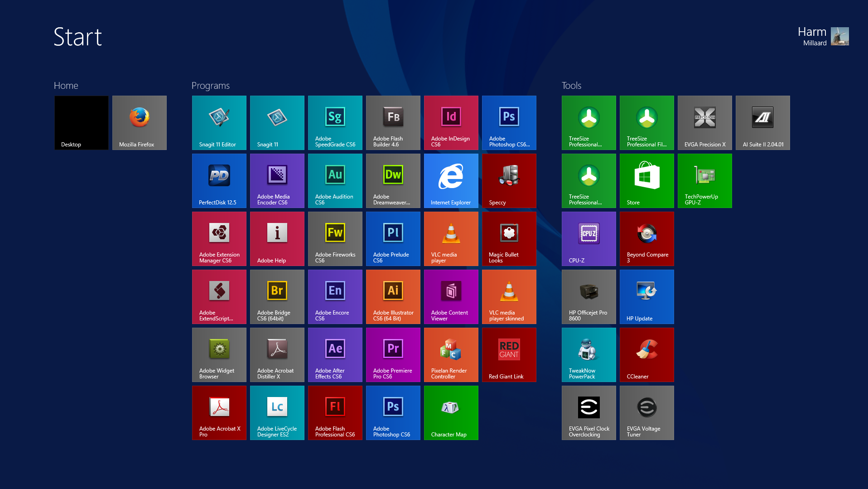Open the Desktop tile

click(x=82, y=123)
